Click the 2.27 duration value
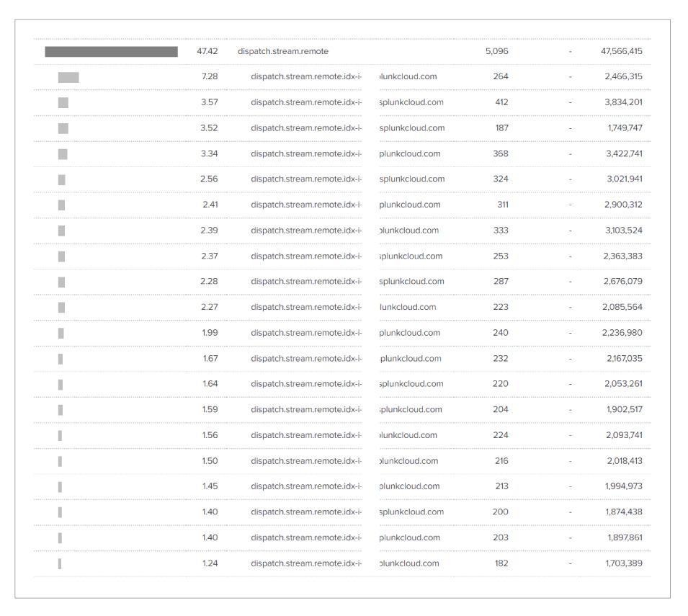Screen dimensions: 688x616 (210, 307)
